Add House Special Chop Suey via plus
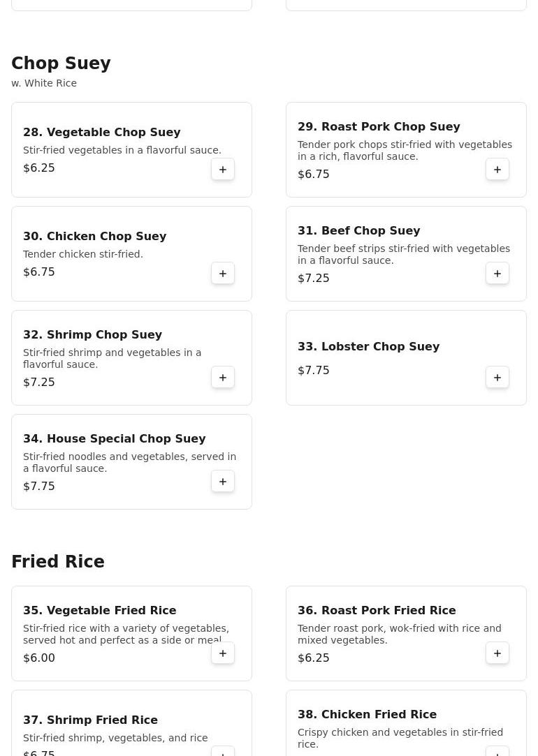This screenshot has height=756, width=538. [x=223, y=482]
